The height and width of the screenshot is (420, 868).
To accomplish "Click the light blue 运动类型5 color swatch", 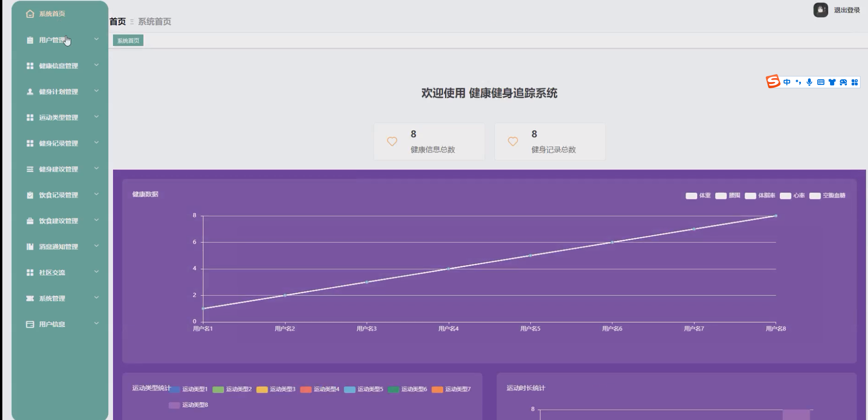I will pos(350,389).
